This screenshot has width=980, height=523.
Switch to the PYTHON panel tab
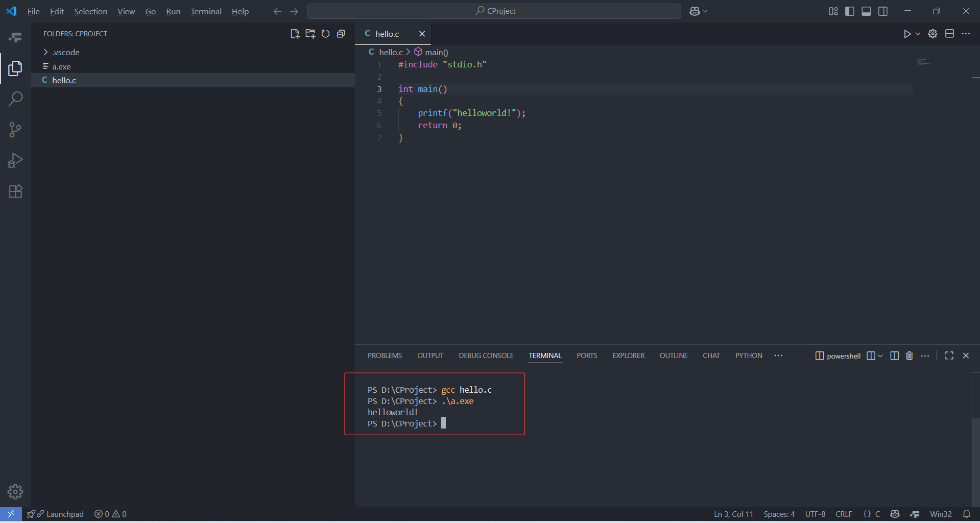coord(749,355)
